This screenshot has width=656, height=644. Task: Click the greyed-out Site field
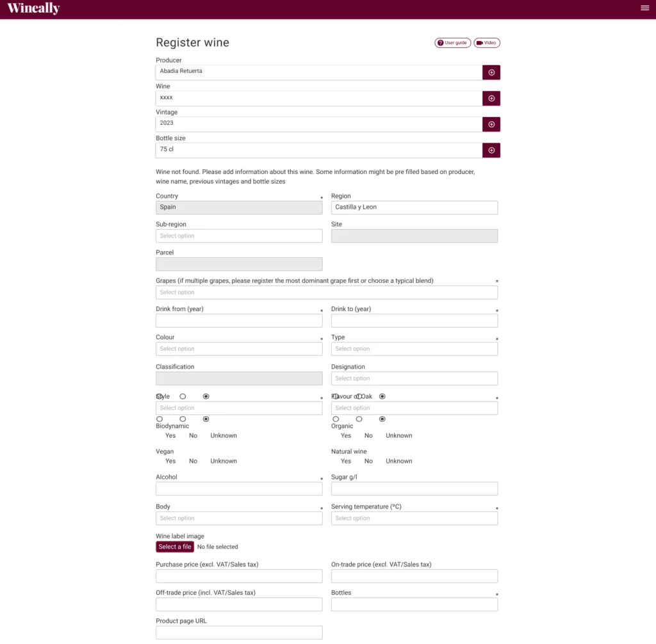pyautogui.click(x=414, y=236)
